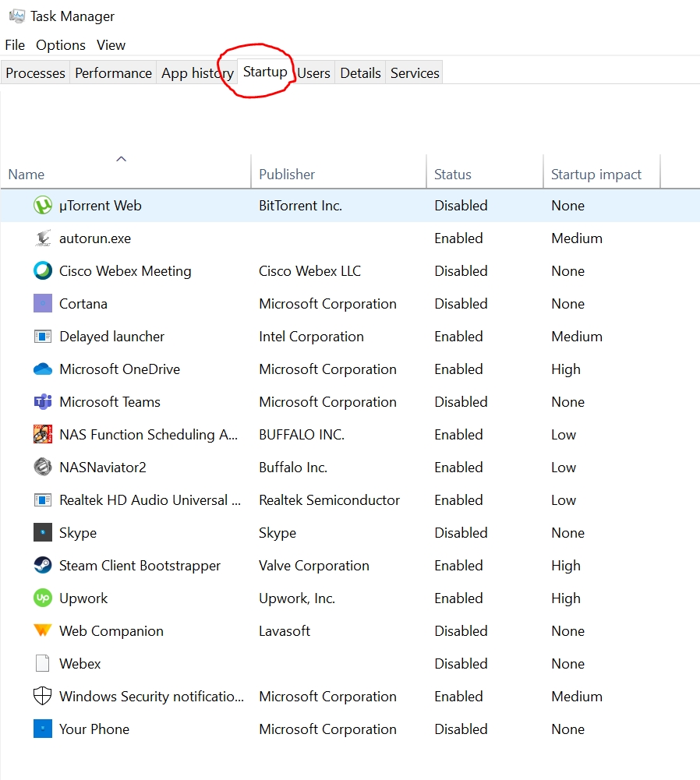Open the App history tab
This screenshot has height=780, width=700.
(x=196, y=73)
